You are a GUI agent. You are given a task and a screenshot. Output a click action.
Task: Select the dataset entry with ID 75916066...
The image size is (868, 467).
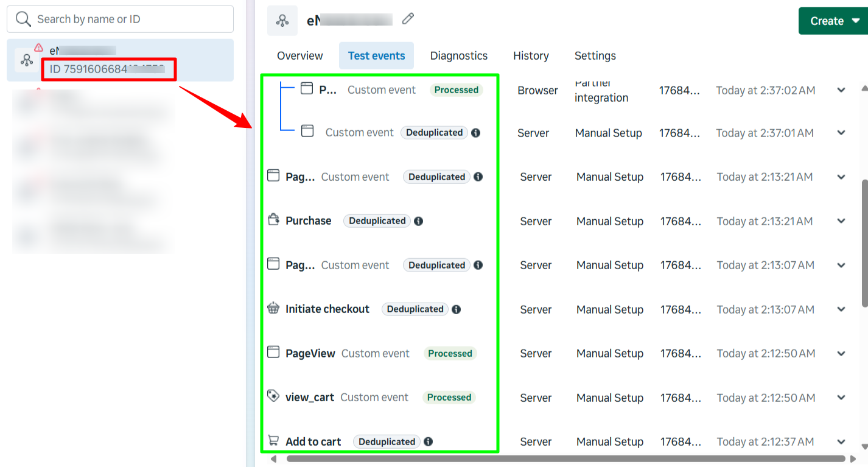tap(120, 60)
